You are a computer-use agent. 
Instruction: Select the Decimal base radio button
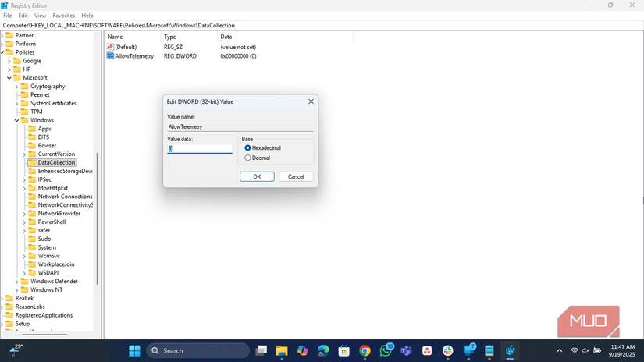[x=247, y=158]
